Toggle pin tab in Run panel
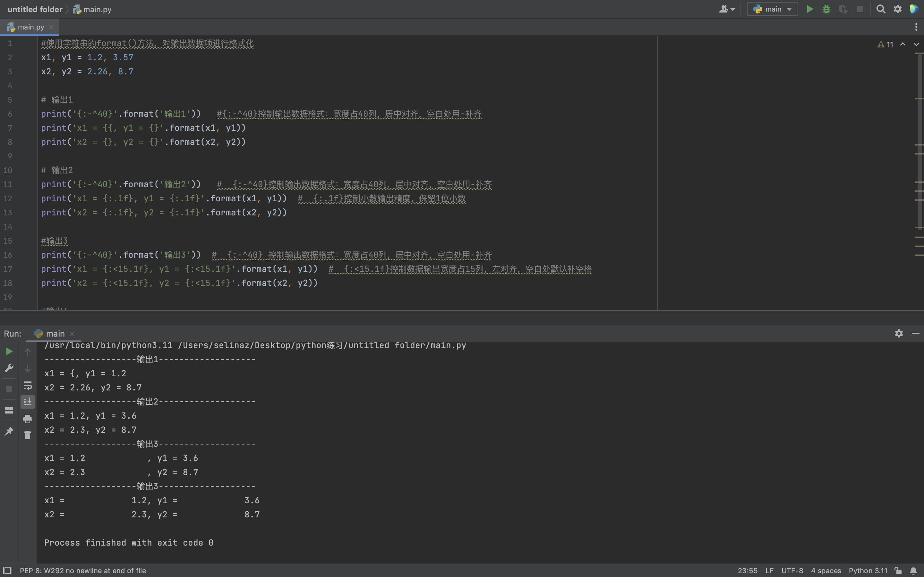924x577 pixels. click(x=9, y=431)
